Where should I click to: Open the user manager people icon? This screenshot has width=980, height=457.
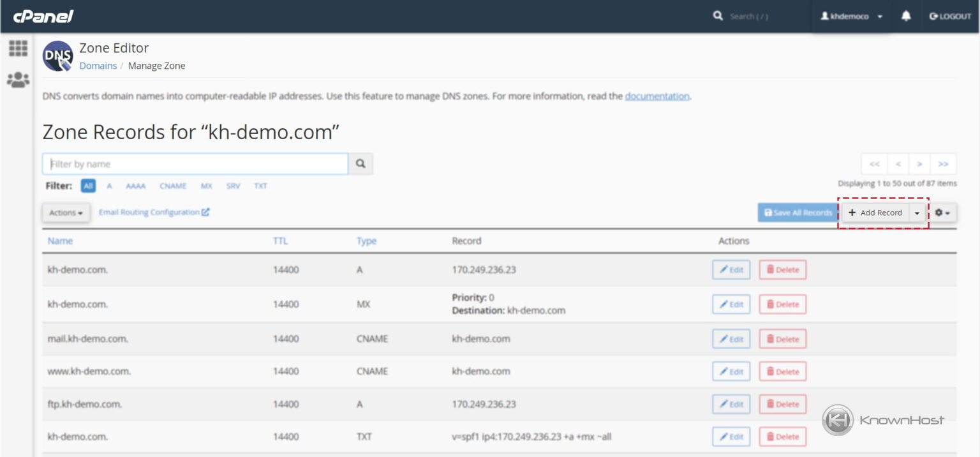pos(18,80)
